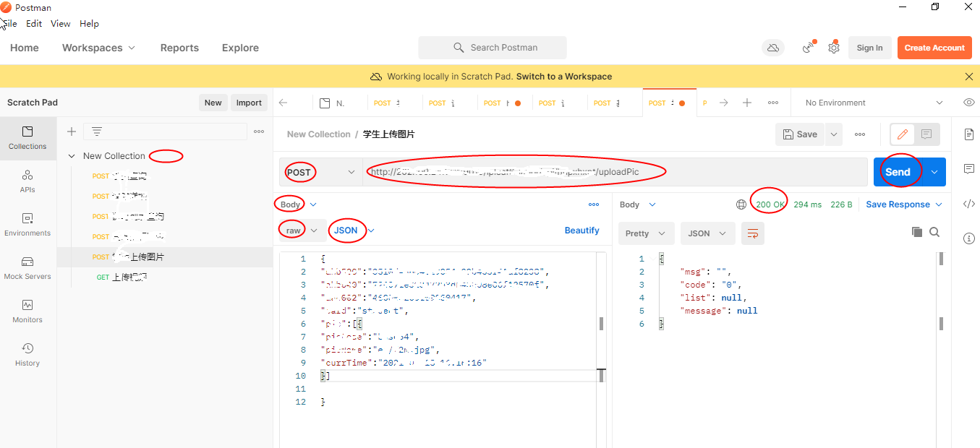Click the environment quick look eye icon
Screen dimensions: 980x448
coord(969,103)
